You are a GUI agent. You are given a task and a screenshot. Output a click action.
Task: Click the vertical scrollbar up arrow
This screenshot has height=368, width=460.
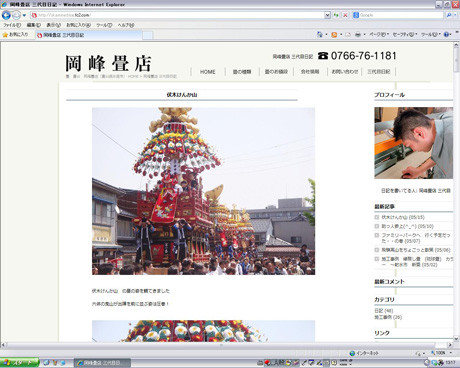tap(456, 45)
